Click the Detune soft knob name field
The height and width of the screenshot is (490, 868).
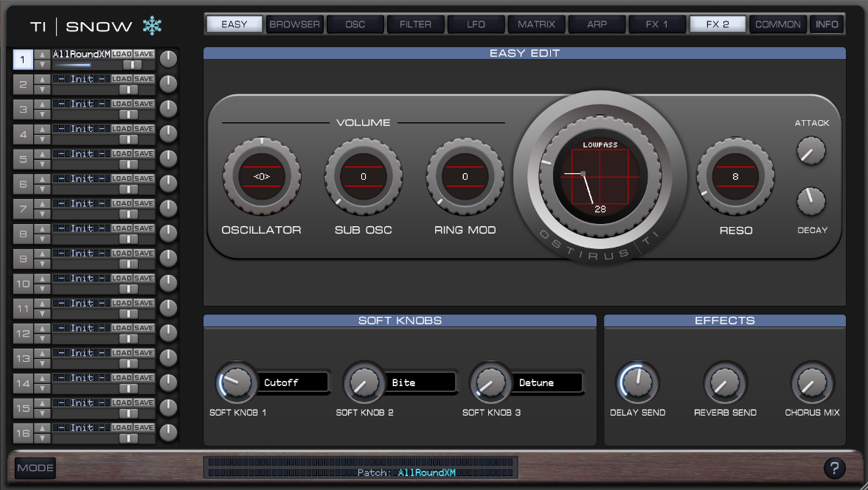pyautogui.click(x=547, y=382)
